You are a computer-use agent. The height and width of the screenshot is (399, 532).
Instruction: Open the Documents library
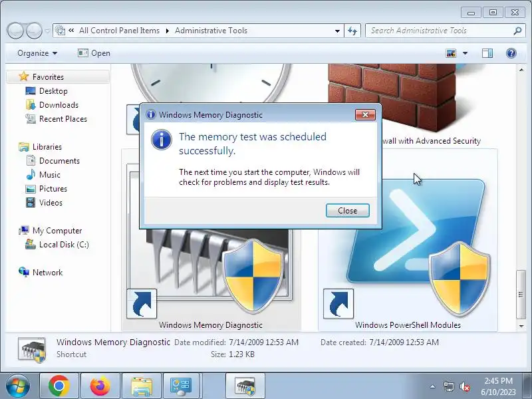[59, 160]
